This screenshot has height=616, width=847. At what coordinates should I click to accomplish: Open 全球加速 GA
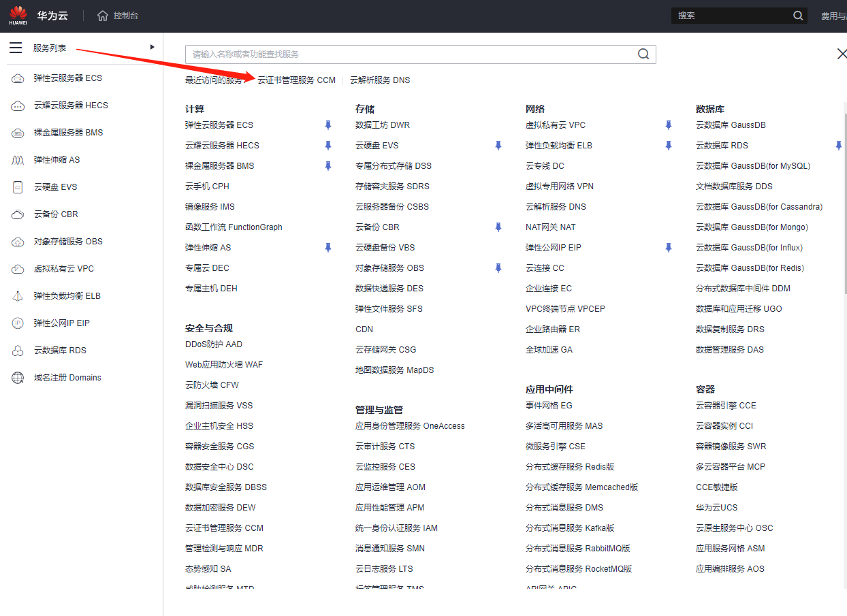coord(549,350)
